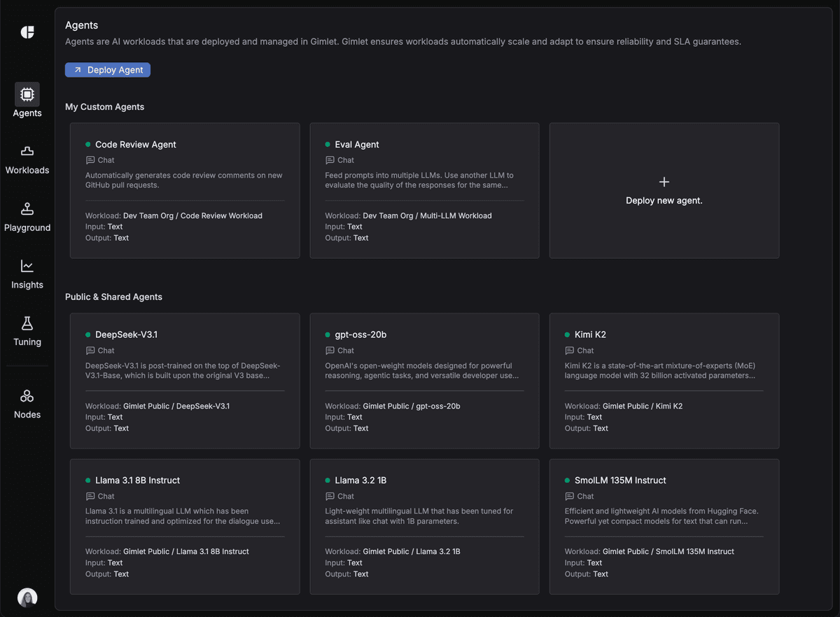
Task: Open Workloads from the sidebar icon
Action: pos(27,151)
